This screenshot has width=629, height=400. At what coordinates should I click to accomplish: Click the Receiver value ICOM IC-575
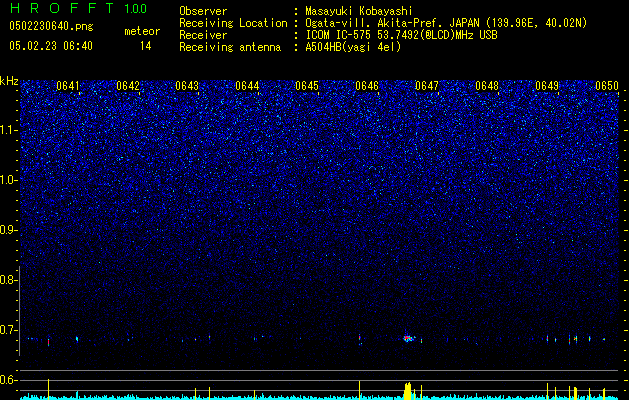click(339, 35)
